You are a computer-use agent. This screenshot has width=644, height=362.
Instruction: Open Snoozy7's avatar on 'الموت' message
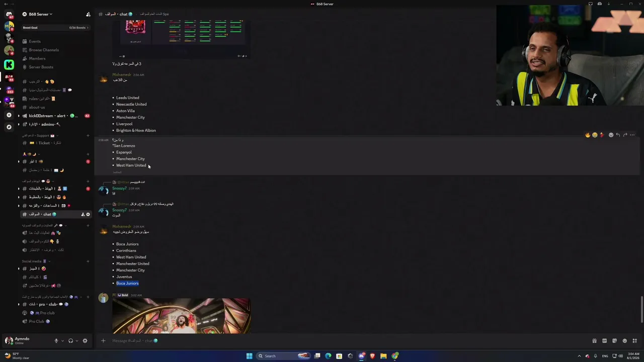[103, 212]
